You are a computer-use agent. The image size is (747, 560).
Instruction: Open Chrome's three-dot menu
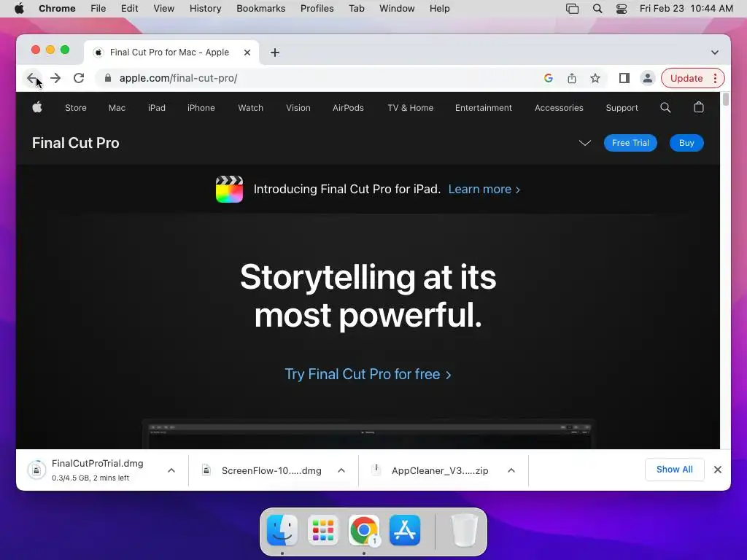[x=715, y=78]
